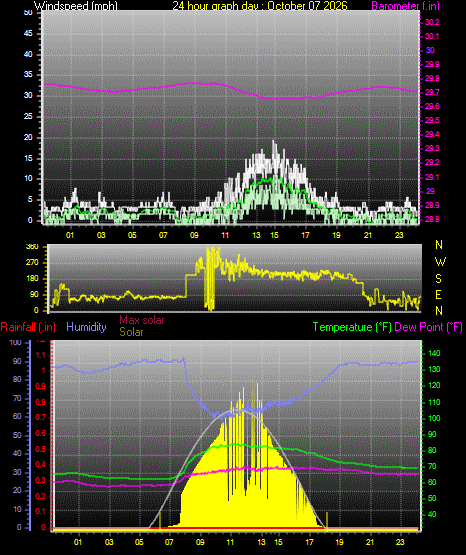Click wind direction axis value 270
This screenshot has height=555, width=466.
(32, 263)
